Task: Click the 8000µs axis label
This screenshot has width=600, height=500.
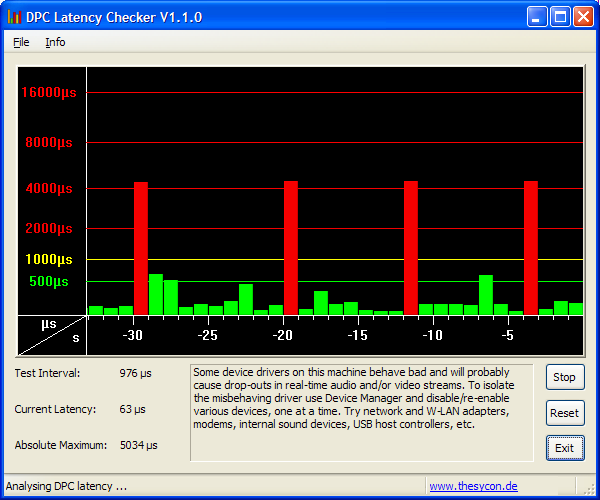Action: 49,142
